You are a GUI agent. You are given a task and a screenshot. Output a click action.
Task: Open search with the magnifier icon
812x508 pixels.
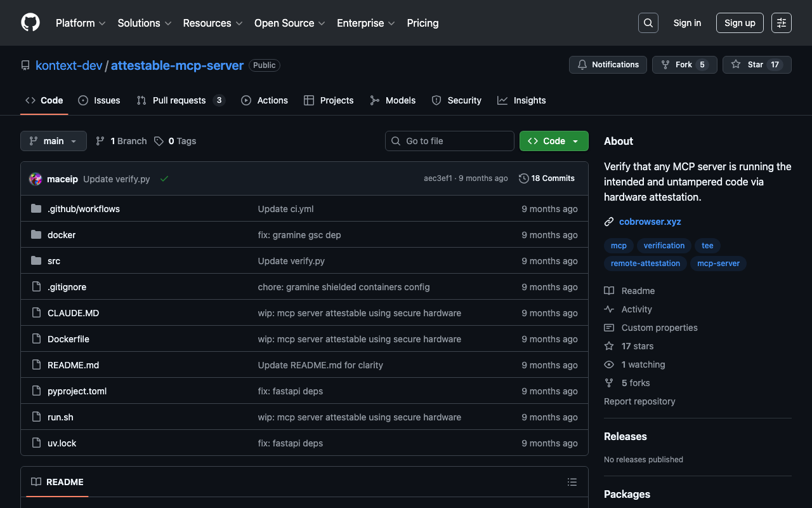coord(648,23)
